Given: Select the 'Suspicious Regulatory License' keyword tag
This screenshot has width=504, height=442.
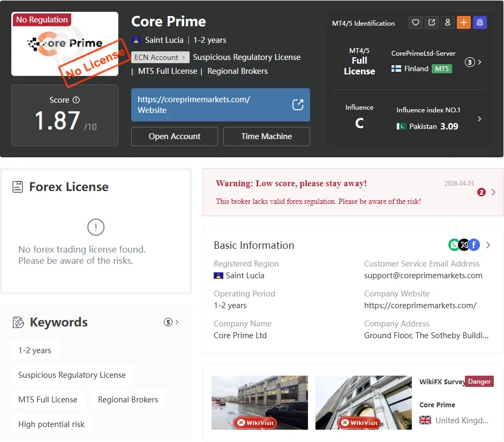Looking at the screenshot, I should pos(72,375).
